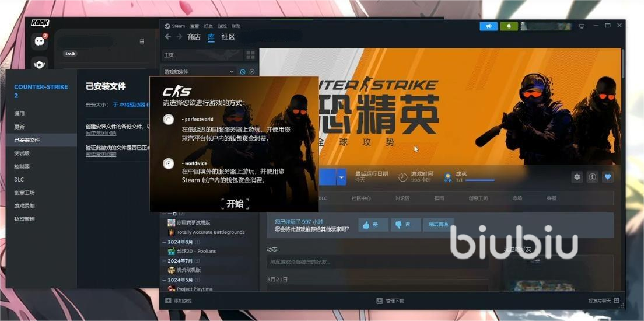Click the game info icon
The width and height of the screenshot is (644, 321).
pyautogui.click(x=592, y=177)
